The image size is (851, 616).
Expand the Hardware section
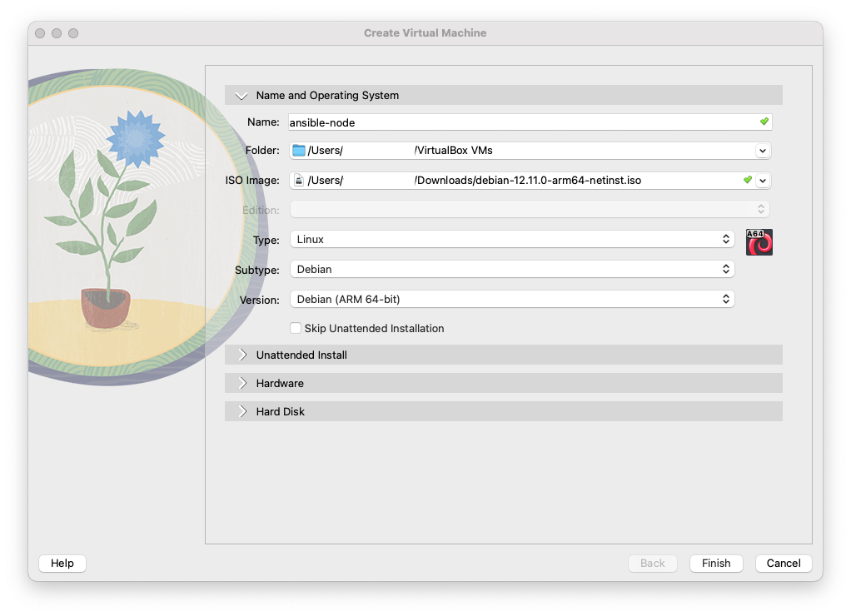click(242, 384)
